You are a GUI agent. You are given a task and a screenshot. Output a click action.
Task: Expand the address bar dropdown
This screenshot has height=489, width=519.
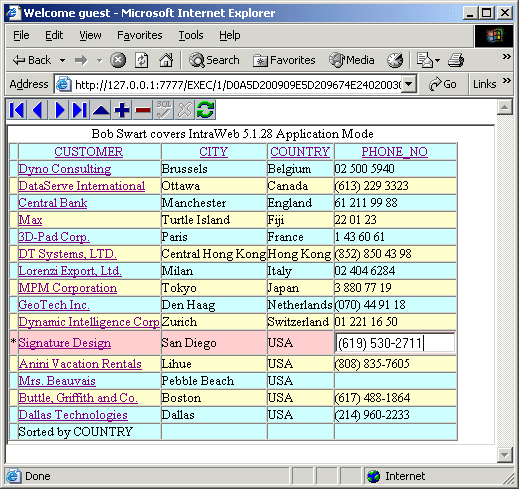[409, 84]
